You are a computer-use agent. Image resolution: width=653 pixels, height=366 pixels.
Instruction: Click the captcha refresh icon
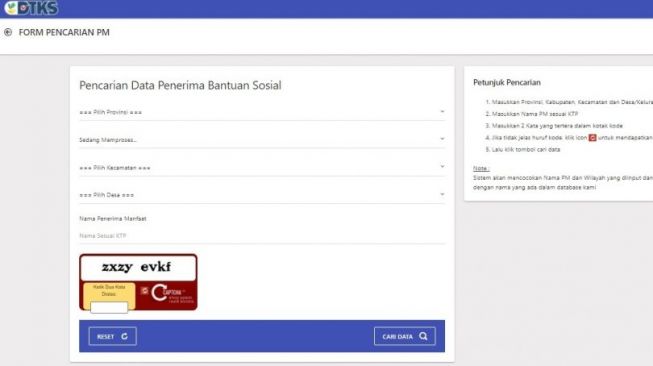coord(144,291)
